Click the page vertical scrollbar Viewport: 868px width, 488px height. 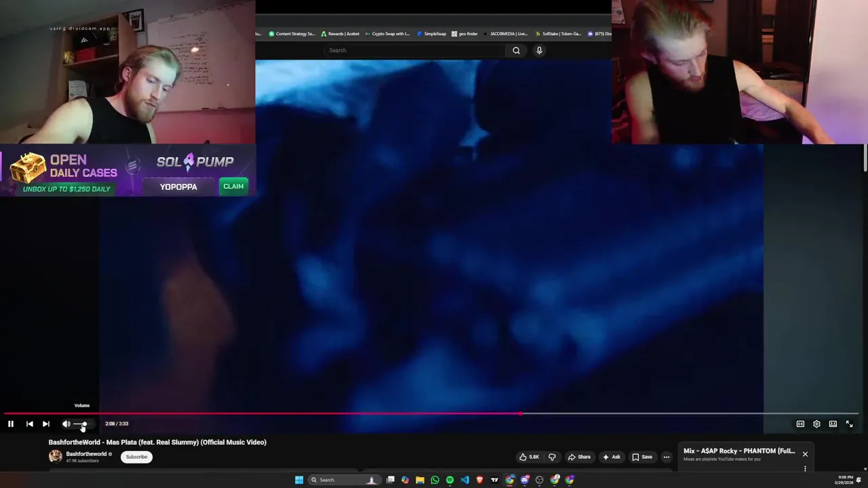tap(865, 157)
